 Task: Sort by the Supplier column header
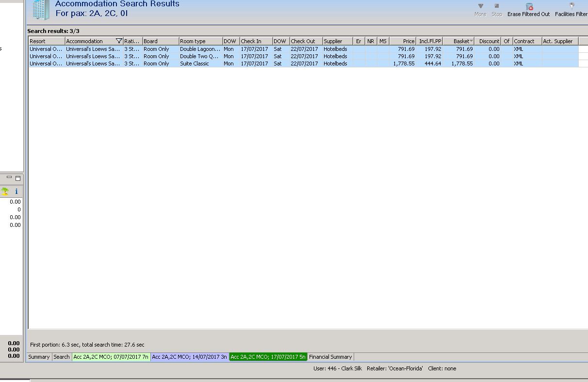(338, 41)
